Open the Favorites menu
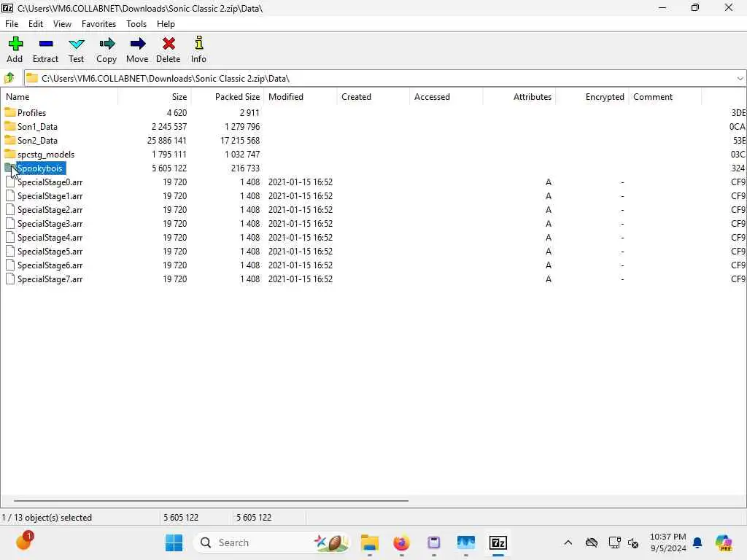Screen dimensions: 747x560 98,24
